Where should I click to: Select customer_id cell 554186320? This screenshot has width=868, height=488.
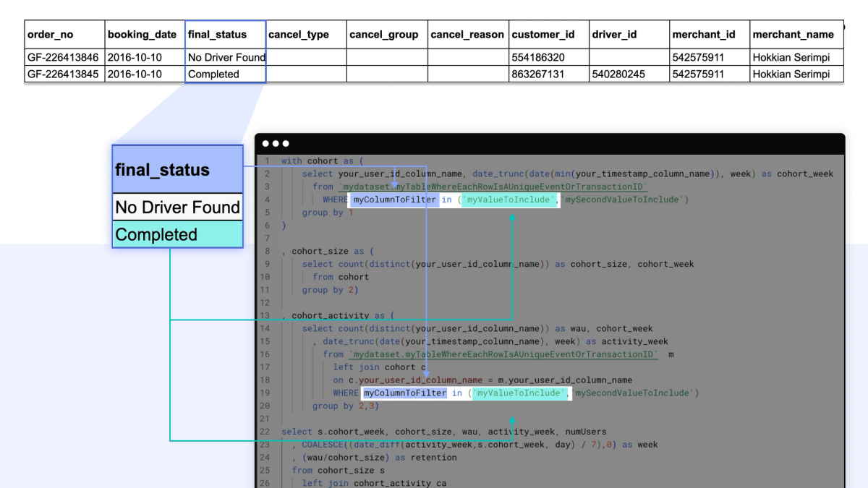(538, 57)
